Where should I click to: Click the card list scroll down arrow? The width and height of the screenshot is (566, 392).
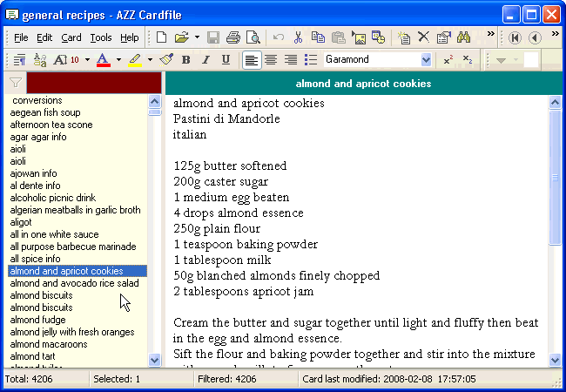click(154, 360)
